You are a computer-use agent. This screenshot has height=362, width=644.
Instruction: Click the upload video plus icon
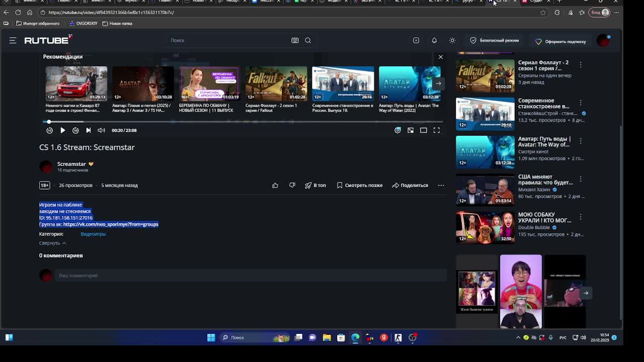click(x=416, y=40)
